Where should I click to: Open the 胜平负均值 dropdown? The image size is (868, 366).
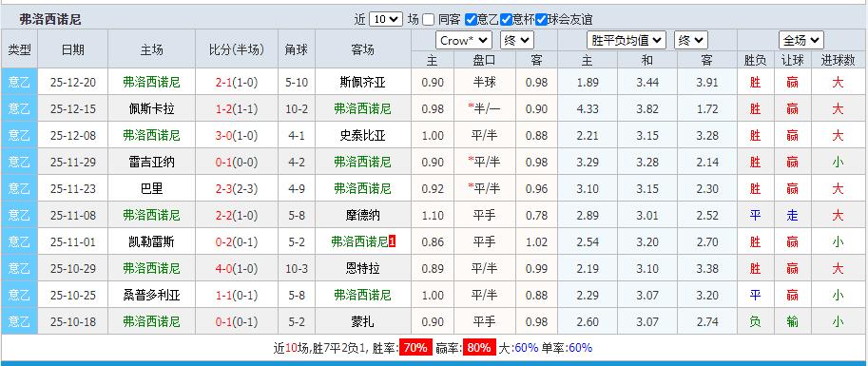(627, 41)
